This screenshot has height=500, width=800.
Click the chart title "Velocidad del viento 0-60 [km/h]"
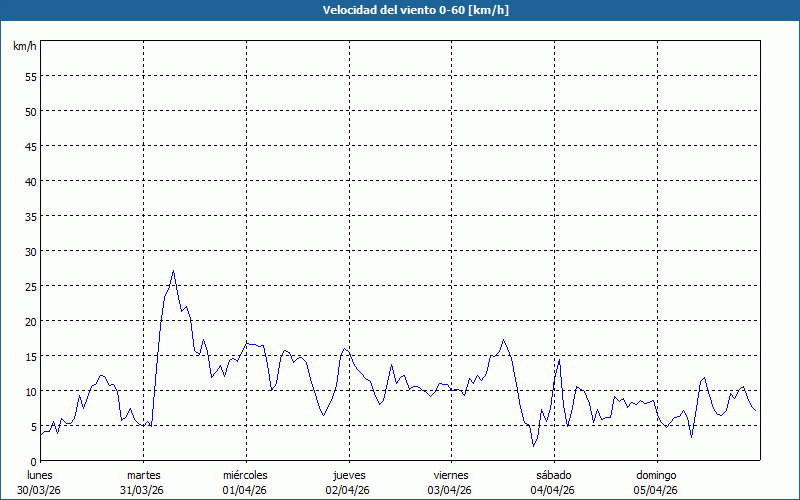tap(399, 10)
